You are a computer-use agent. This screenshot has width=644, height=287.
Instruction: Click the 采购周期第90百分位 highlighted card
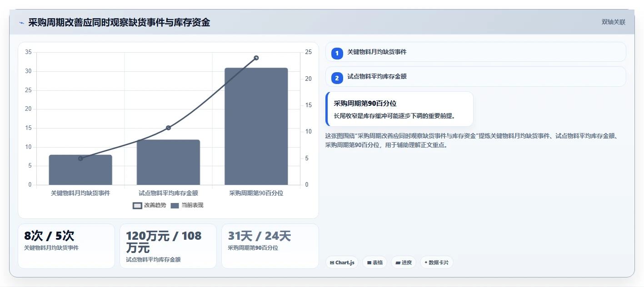tap(399, 109)
